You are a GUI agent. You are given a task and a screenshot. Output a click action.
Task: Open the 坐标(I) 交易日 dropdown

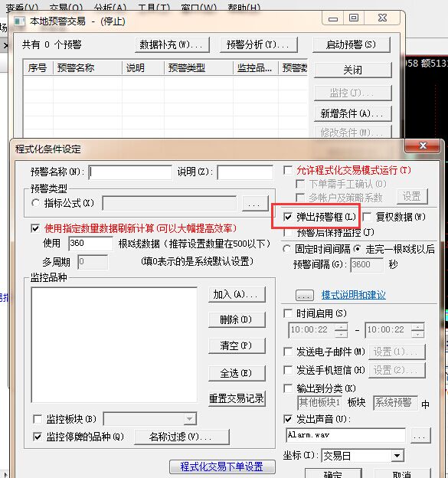(363, 456)
